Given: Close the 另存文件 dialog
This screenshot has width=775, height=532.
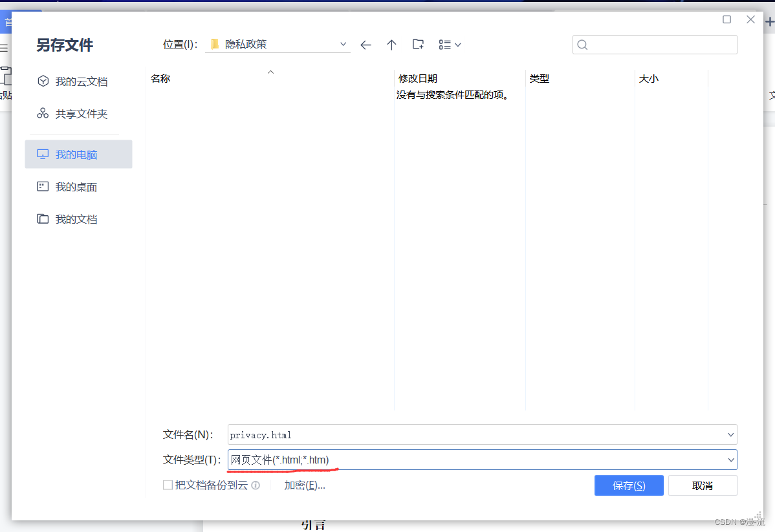Looking at the screenshot, I should pos(750,19).
